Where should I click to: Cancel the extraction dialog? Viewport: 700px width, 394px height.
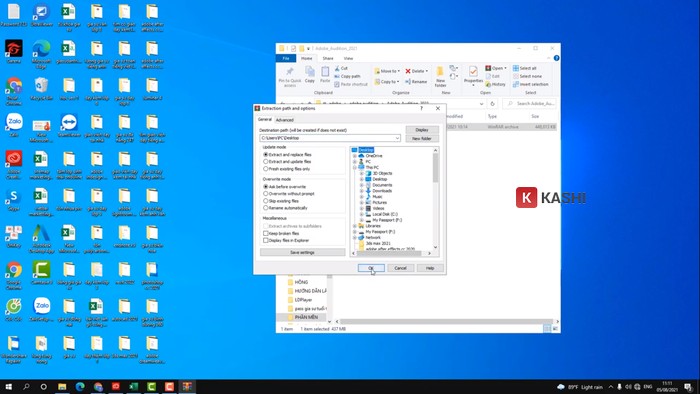click(x=400, y=268)
